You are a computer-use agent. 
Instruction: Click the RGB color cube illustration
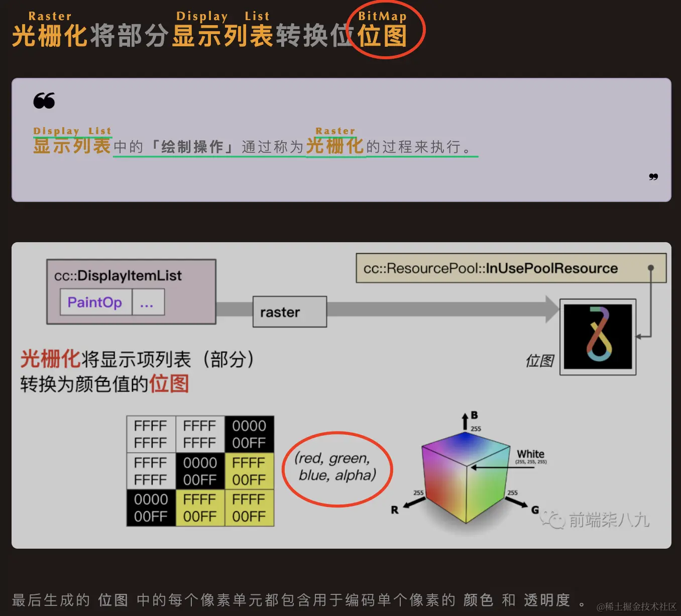[466, 477]
